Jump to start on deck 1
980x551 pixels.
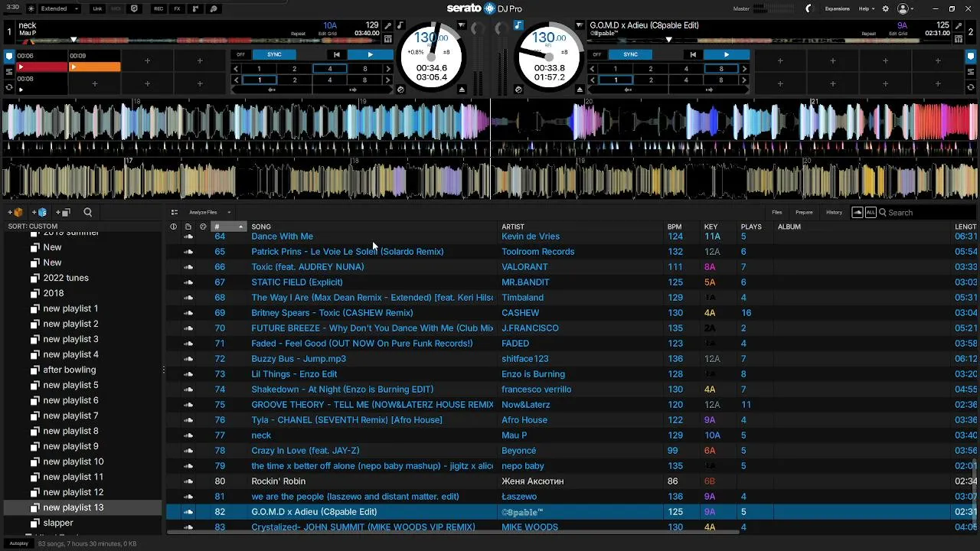click(x=336, y=54)
